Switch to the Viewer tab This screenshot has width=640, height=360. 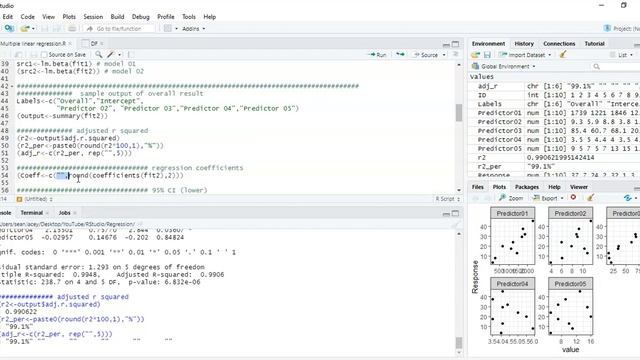pyautogui.click(x=579, y=187)
